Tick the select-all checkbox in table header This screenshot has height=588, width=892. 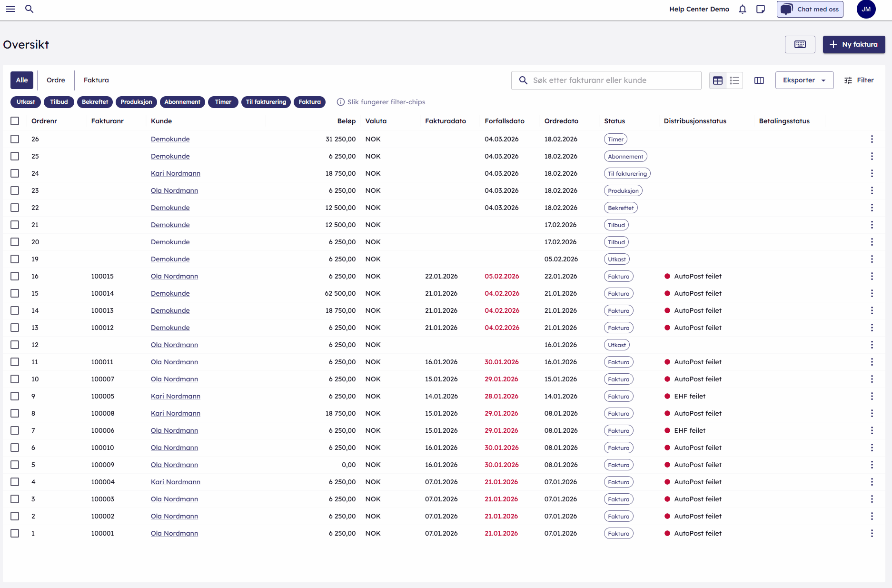point(15,121)
